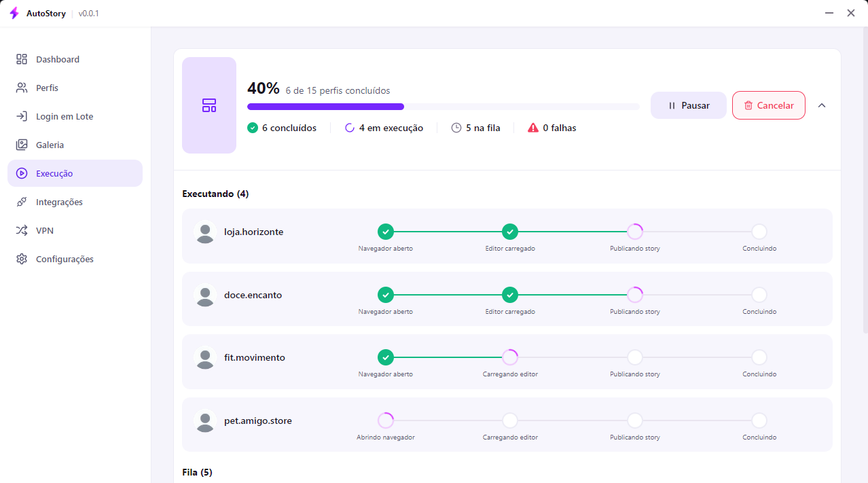Click the spinner beside 4 em execução
Screen dimensions: 868x483
[350, 128]
